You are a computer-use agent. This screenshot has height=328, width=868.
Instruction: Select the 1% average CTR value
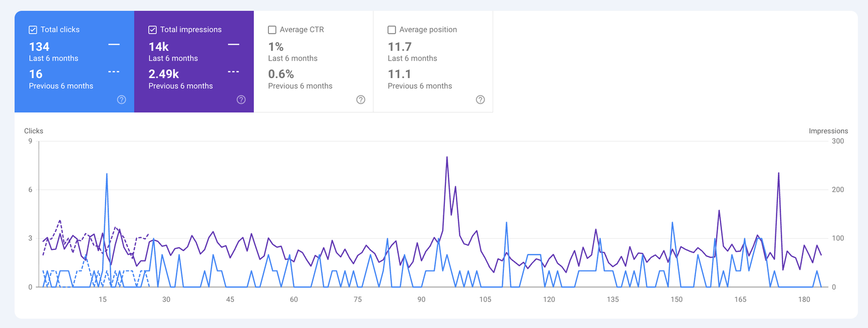[x=276, y=47]
